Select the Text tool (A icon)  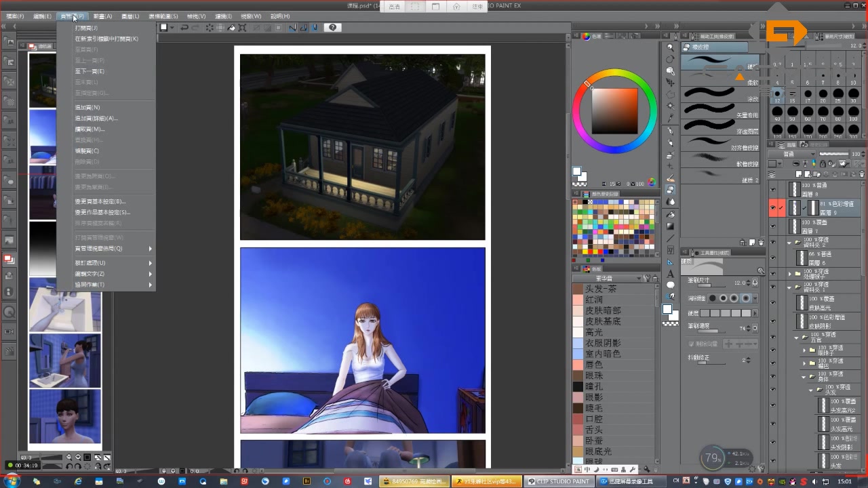(671, 273)
